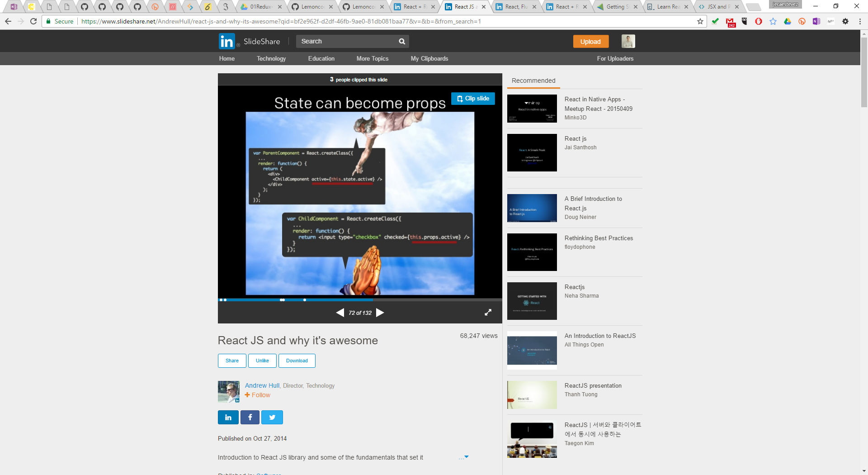
Task: Open Home navigation item
Action: click(227, 58)
